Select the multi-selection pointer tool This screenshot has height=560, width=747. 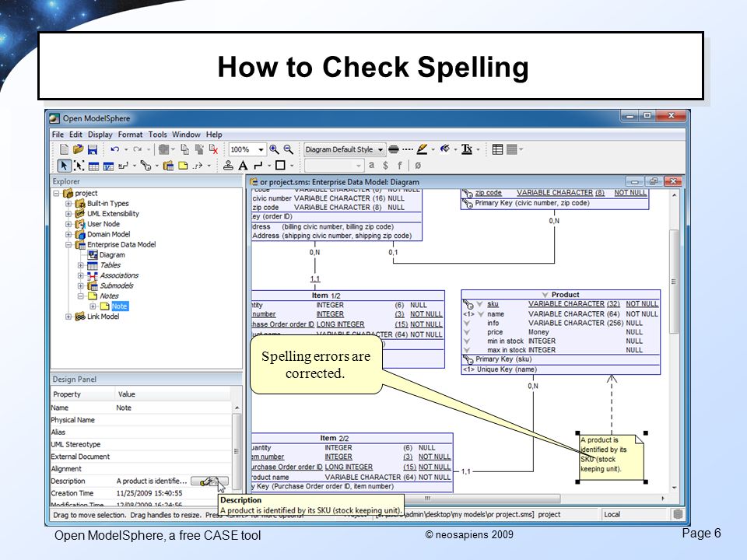(79, 166)
